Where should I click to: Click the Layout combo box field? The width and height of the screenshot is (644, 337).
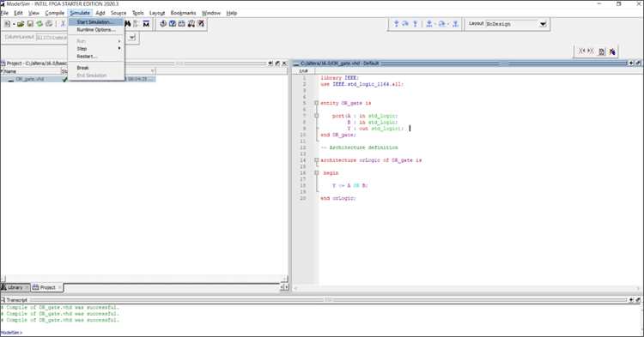pyautogui.click(x=512, y=24)
